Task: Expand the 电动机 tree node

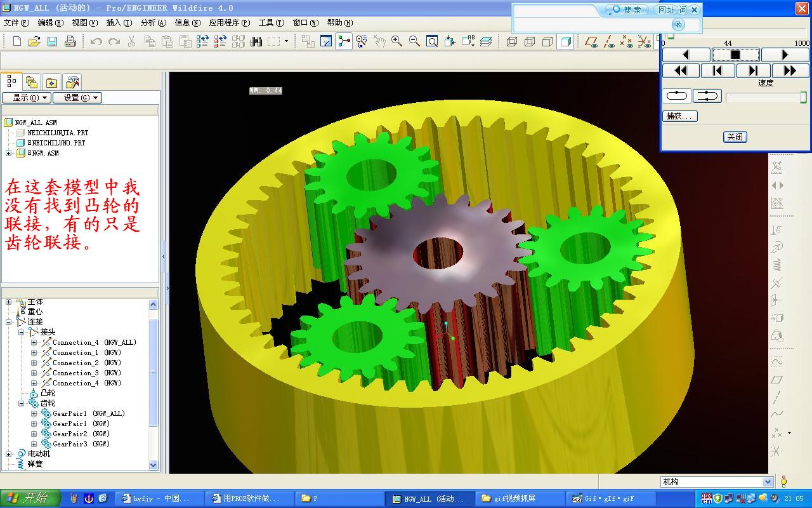Action: click(8, 454)
